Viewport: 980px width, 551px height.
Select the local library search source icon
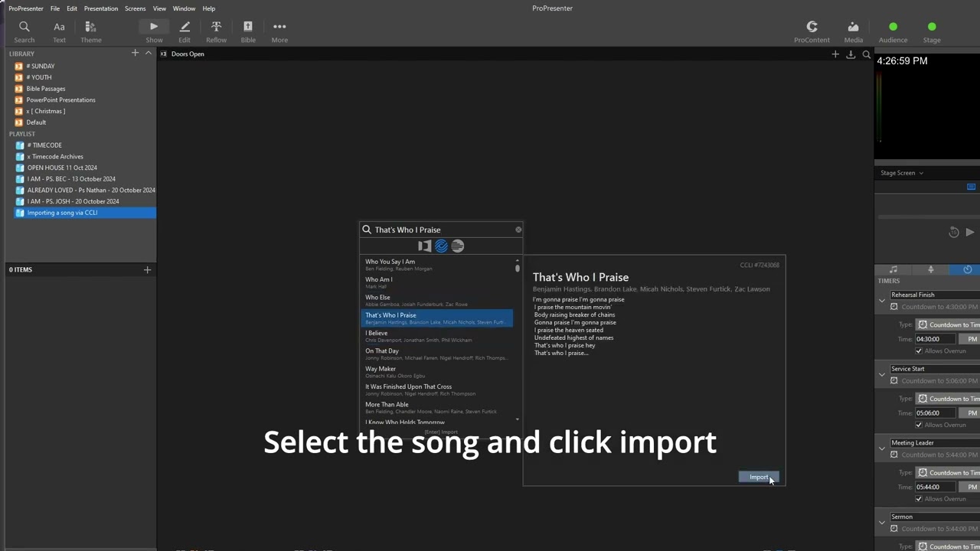tap(424, 246)
